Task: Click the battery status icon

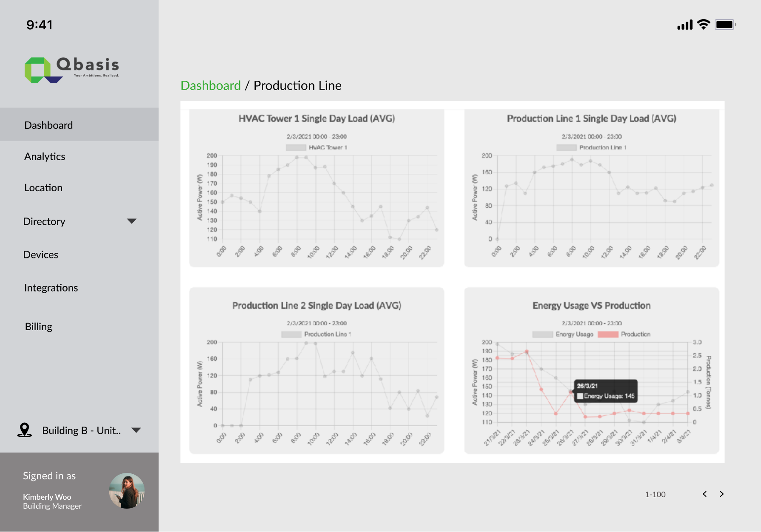Action: (725, 25)
